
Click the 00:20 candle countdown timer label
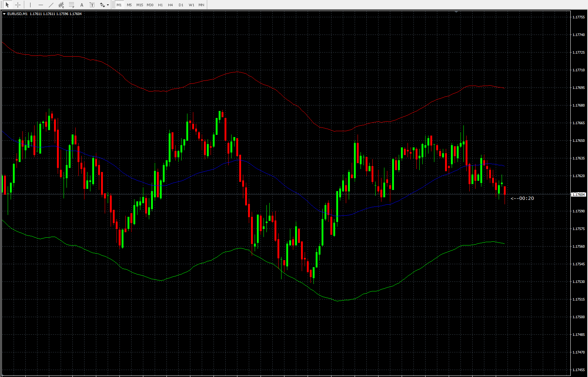tap(523, 198)
